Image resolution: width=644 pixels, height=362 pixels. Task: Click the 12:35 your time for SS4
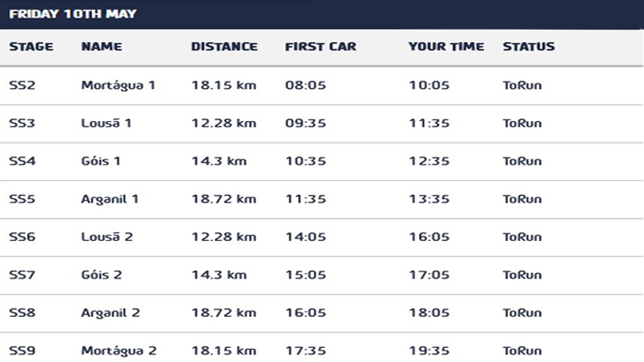[429, 161]
